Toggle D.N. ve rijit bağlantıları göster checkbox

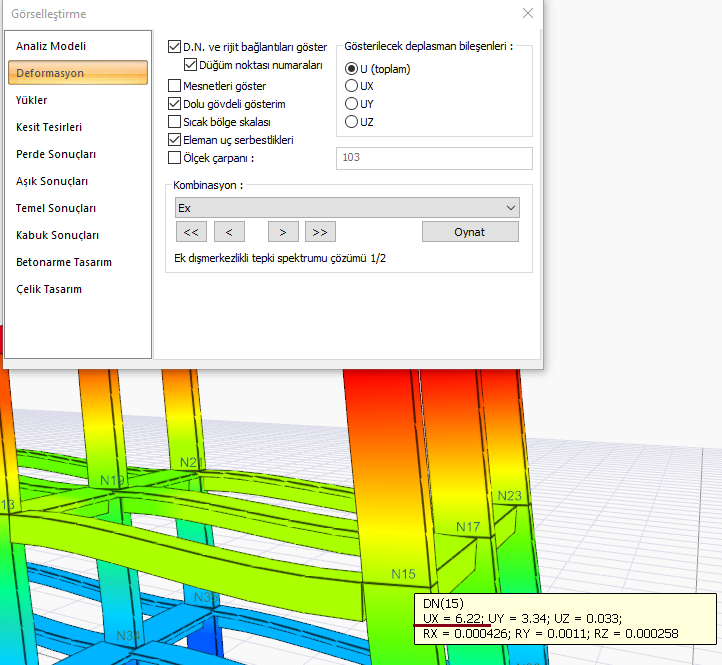pyautogui.click(x=175, y=47)
